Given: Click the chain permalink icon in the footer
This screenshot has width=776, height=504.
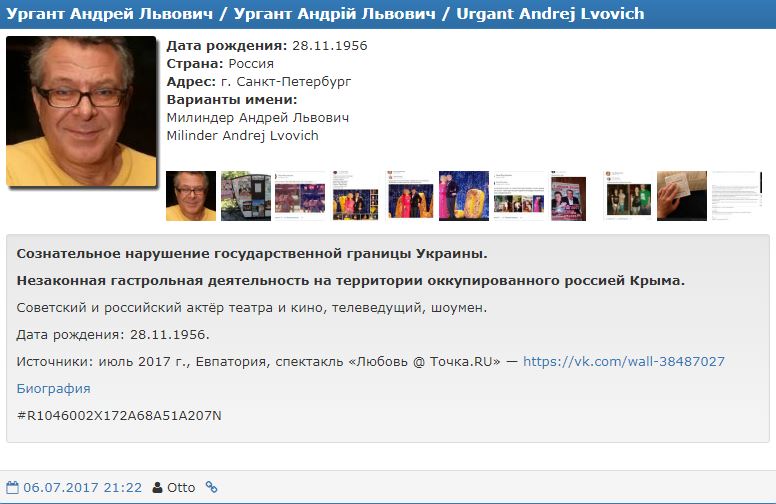Looking at the screenshot, I should click(211, 487).
